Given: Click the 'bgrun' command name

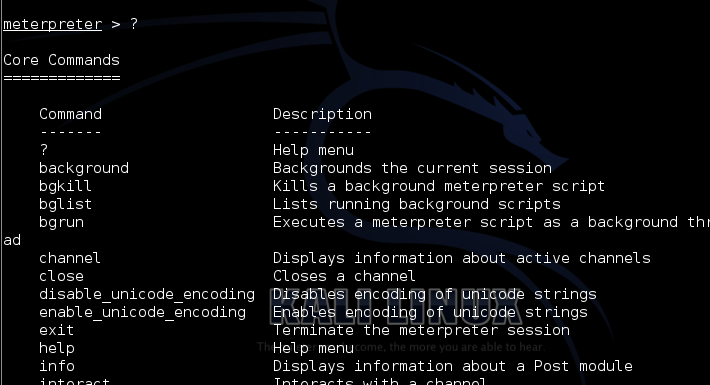Looking at the screenshot, I should coord(62,222).
